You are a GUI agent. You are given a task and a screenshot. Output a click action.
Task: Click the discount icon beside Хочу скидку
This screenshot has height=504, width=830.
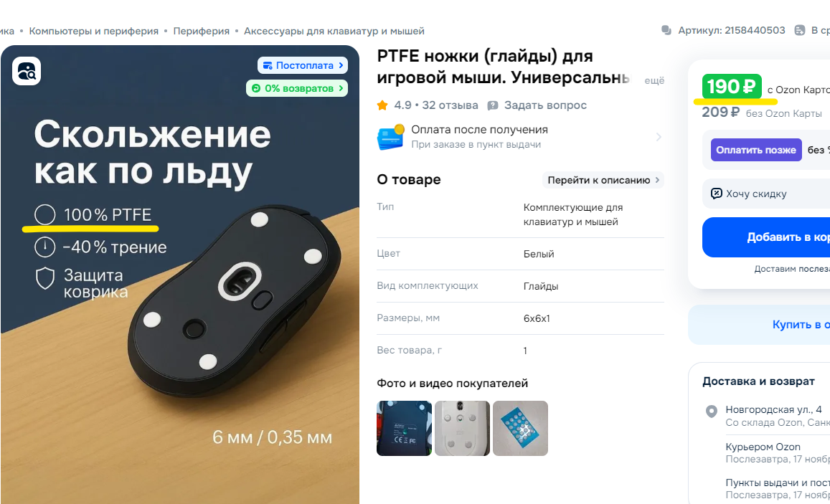click(x=716, y=194)
